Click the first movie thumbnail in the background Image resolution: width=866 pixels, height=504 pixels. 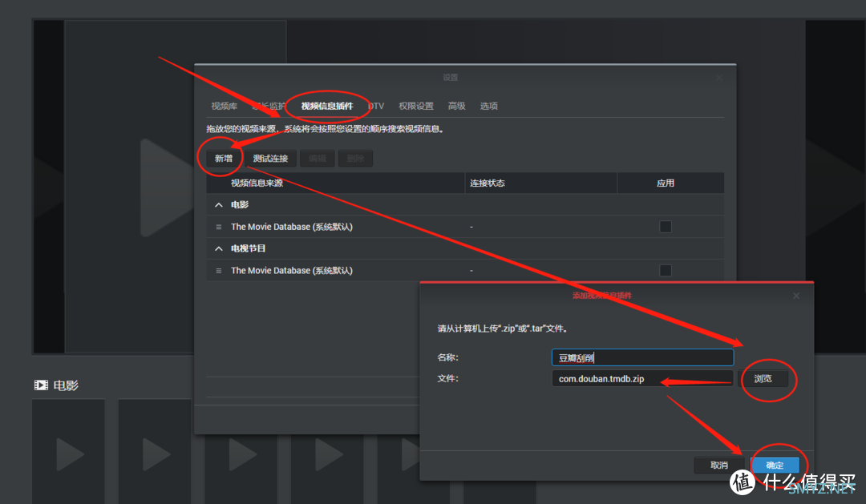point(68,451)
